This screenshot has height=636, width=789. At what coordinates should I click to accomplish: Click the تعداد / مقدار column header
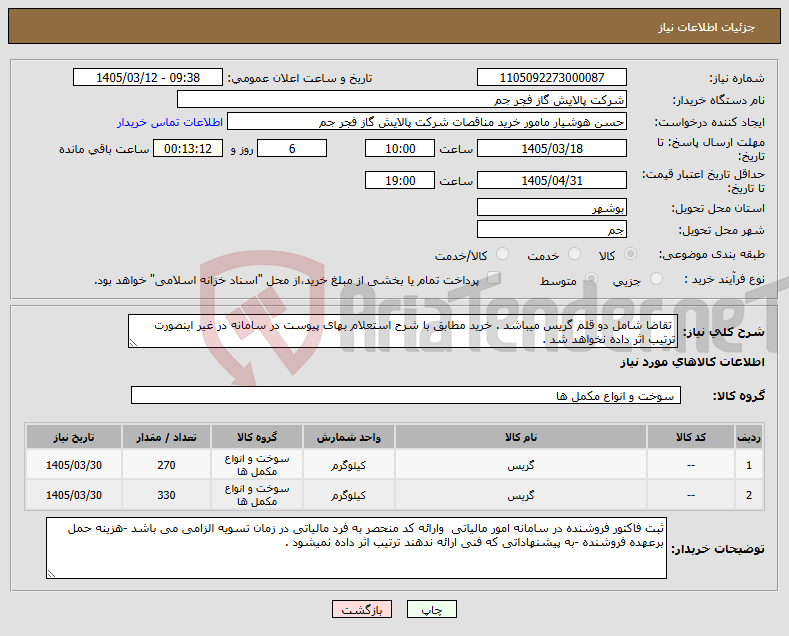pyautogui.click(x=166, y=437)
